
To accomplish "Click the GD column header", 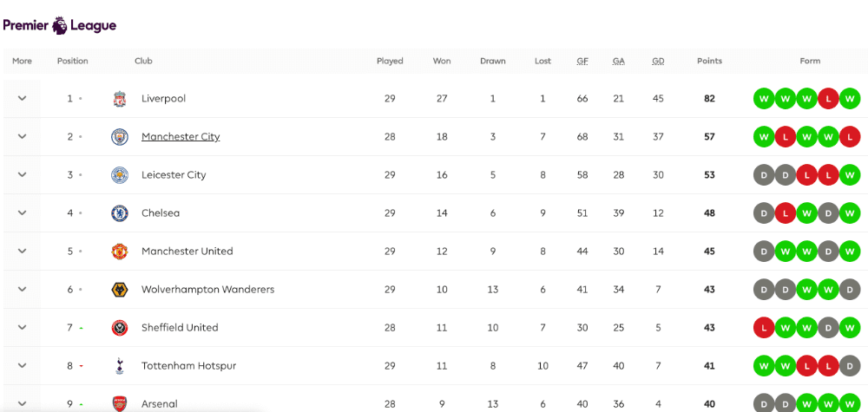I will pos(658,62).
